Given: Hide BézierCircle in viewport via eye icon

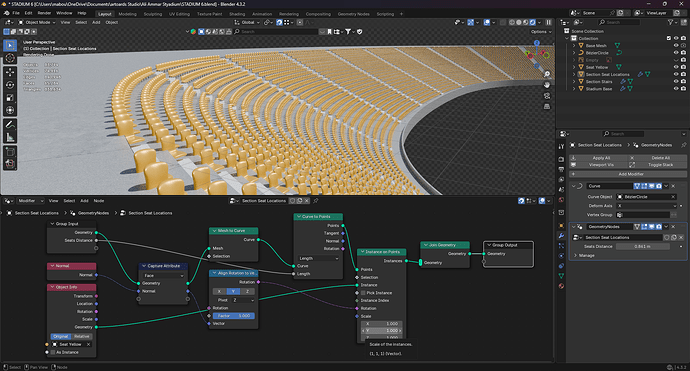Looking at the screenshot, I should pos(676,53).
